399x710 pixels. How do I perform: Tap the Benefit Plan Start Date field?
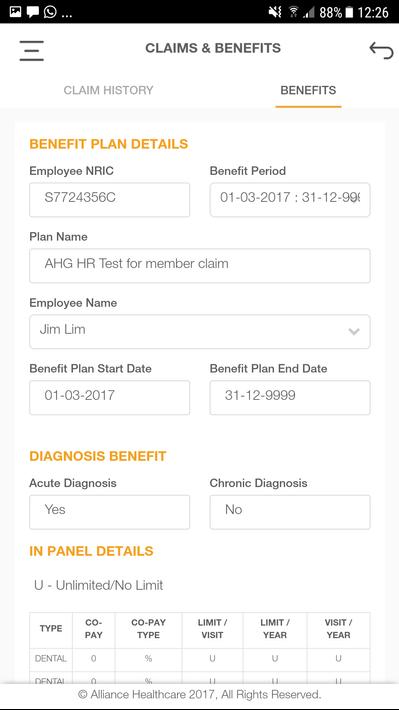click(110, 397)
